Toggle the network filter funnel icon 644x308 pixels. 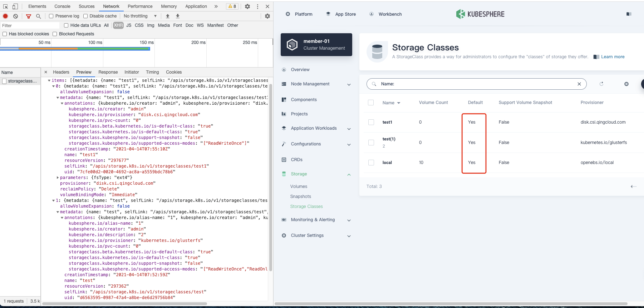[29, 16]
